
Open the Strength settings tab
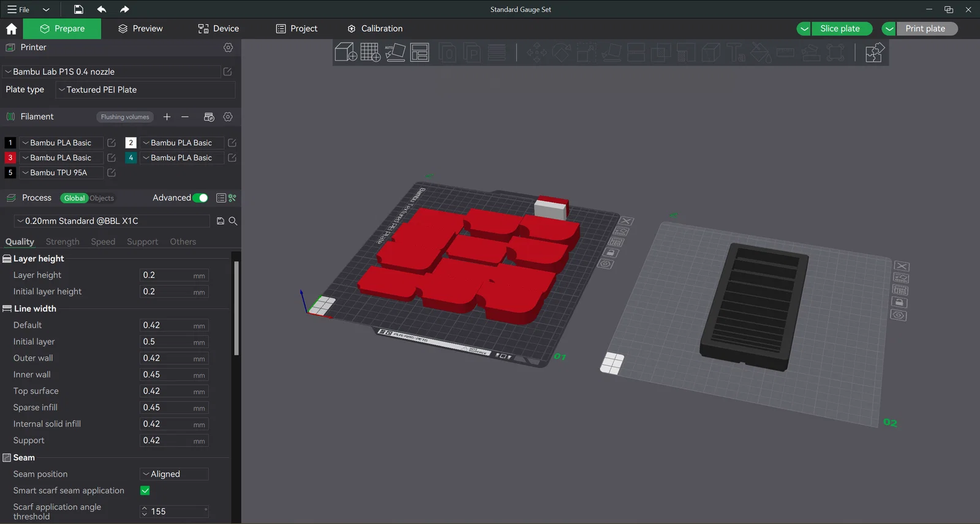(x=62, y=242)
